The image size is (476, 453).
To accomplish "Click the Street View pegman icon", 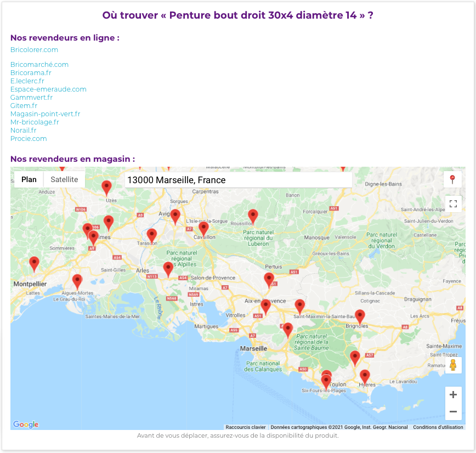I will coord(453,365).
